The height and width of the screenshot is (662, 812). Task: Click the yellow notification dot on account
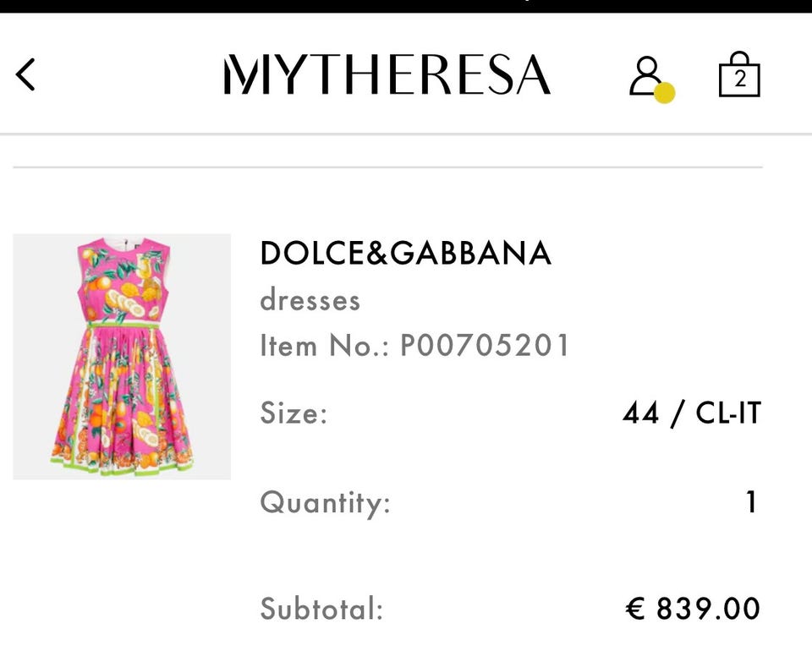tap(665, 93)
